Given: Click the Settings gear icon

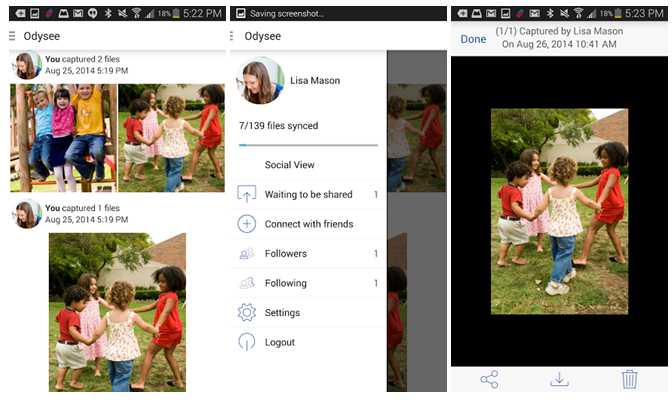Looking at the screenshot, I should click(x=247, y=313).
